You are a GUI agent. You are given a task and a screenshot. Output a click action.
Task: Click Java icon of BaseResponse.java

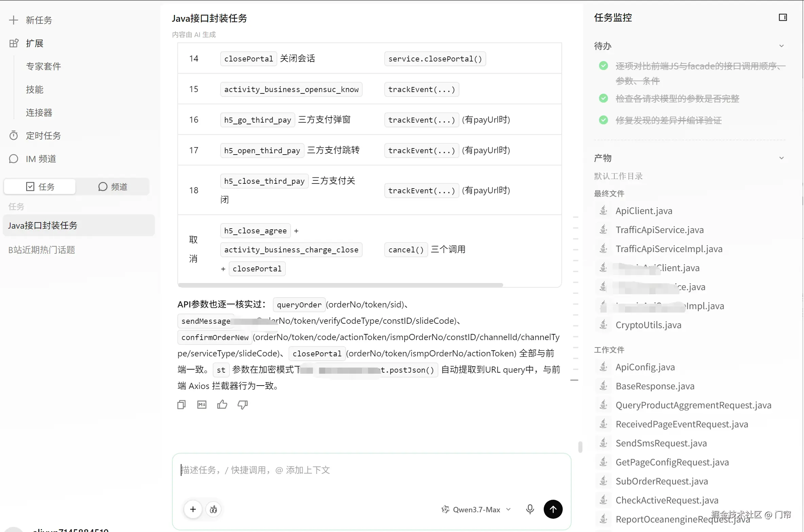coord(604,386)
